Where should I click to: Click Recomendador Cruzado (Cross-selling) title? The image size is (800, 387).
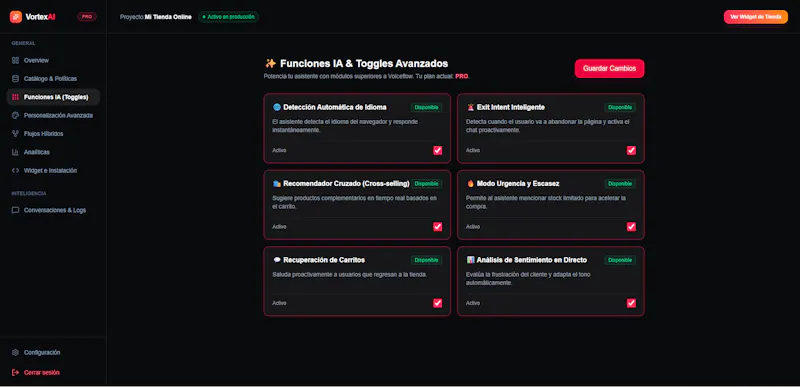click(346, 184)
